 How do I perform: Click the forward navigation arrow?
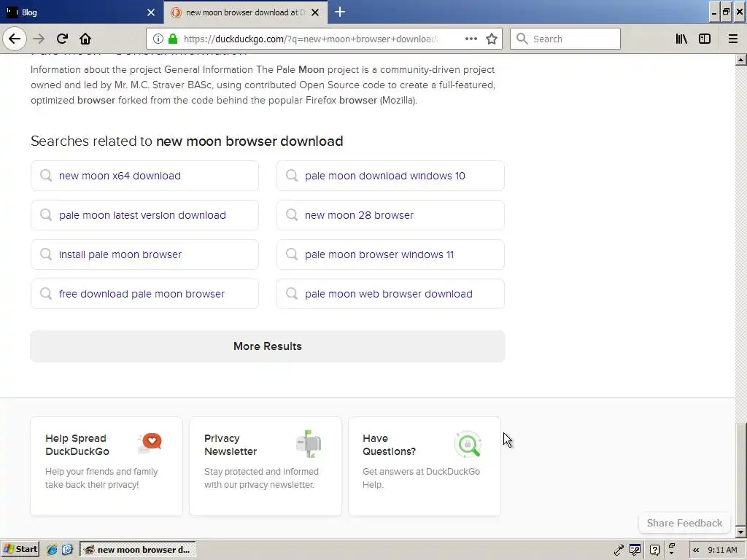click(x=39, y=39)
